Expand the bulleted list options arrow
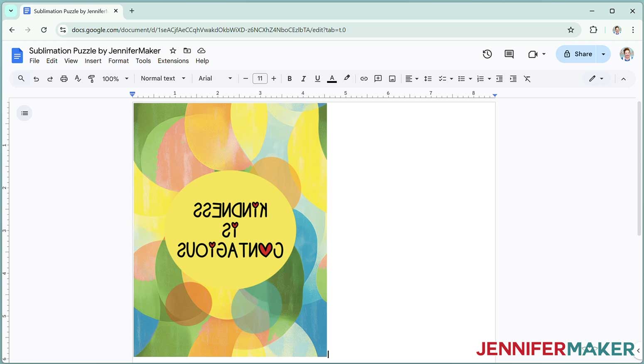 470,79
